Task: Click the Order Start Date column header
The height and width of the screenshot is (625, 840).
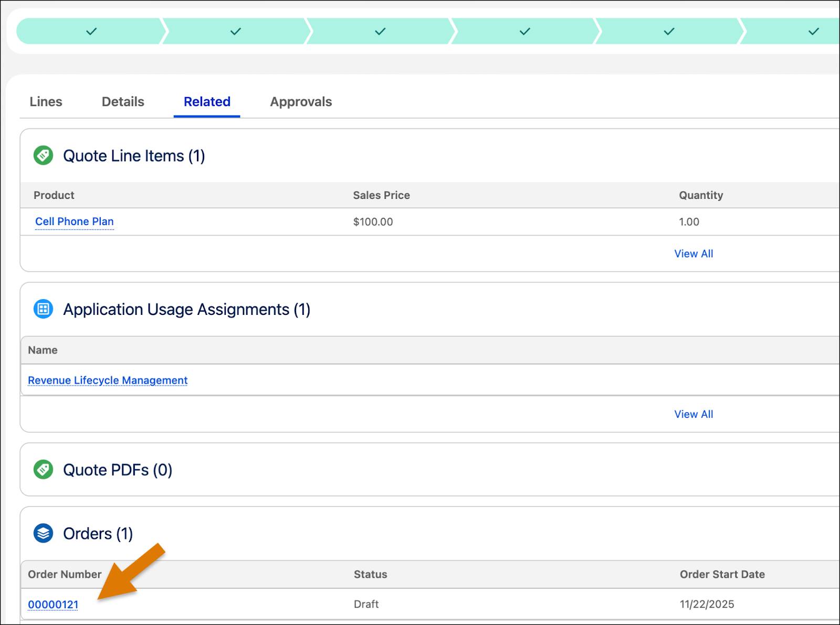Action: coord(722,574)
